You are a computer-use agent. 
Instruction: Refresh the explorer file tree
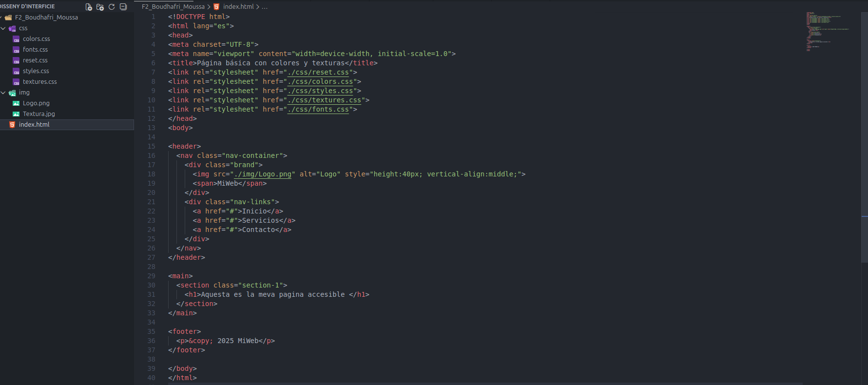pos(112,7)
